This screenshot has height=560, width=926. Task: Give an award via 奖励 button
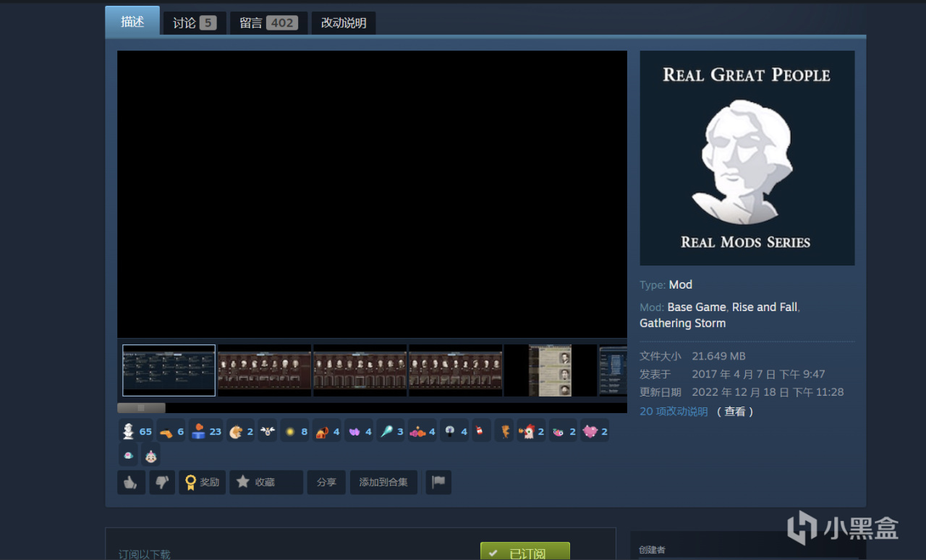(x=203, y=483)
